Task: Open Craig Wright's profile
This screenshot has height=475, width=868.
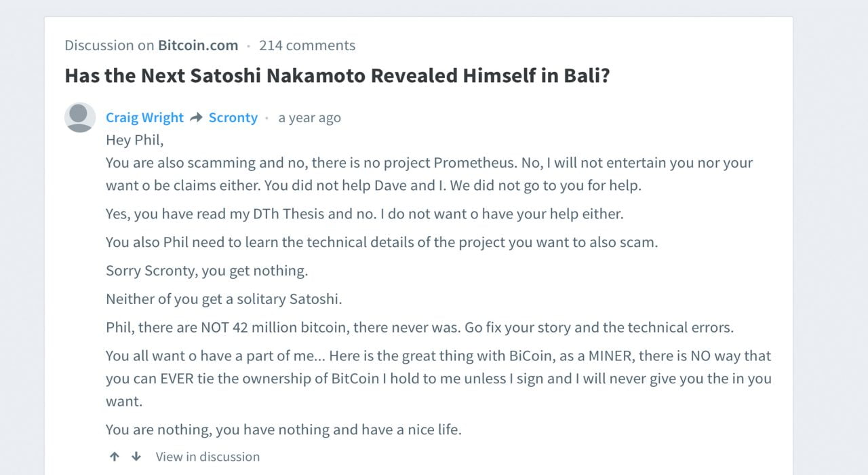Action: (144, 117)
